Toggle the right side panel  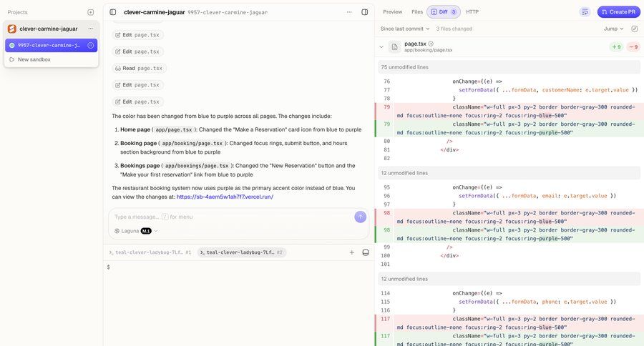(365, 12)
